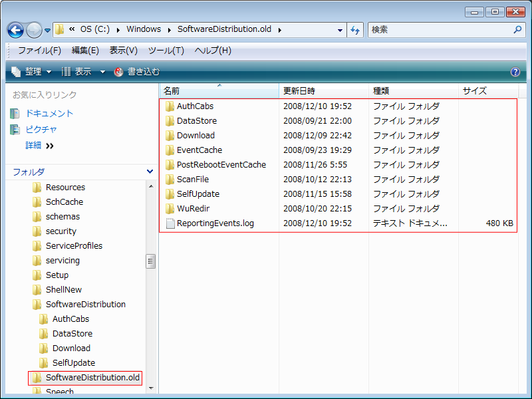
Task: Open the ドキュメント favorite link
Action: tap(49, 113)
